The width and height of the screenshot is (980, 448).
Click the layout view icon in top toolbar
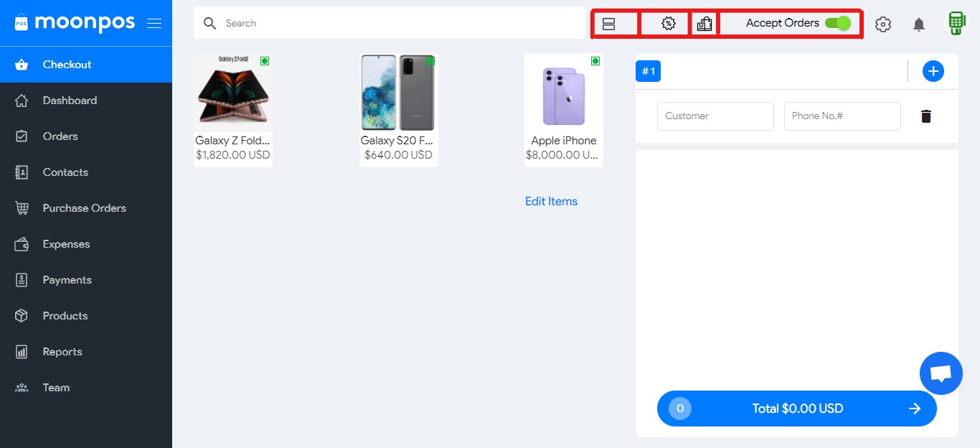[609, 24]
